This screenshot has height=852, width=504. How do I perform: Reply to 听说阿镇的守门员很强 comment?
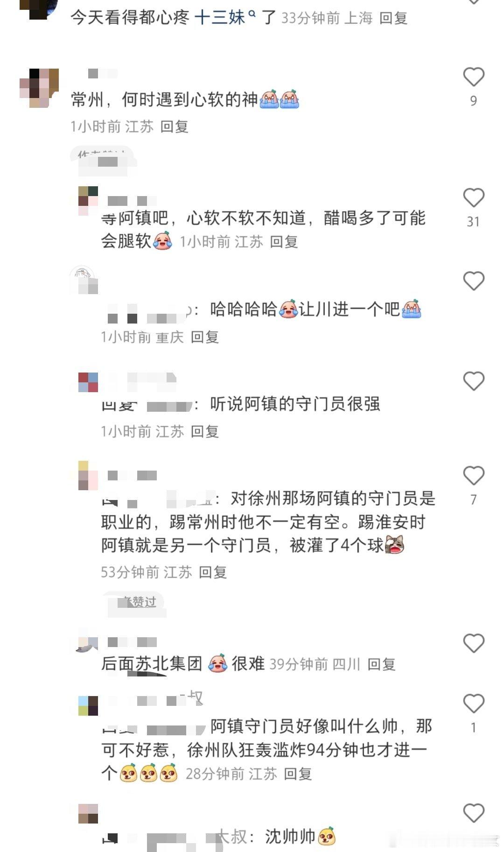(x=204, y=431)
